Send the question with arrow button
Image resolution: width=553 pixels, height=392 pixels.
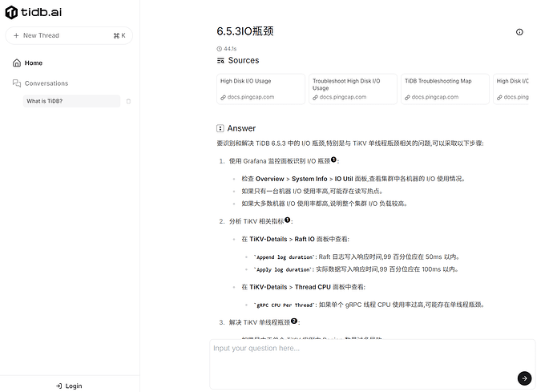click(524, 378)
